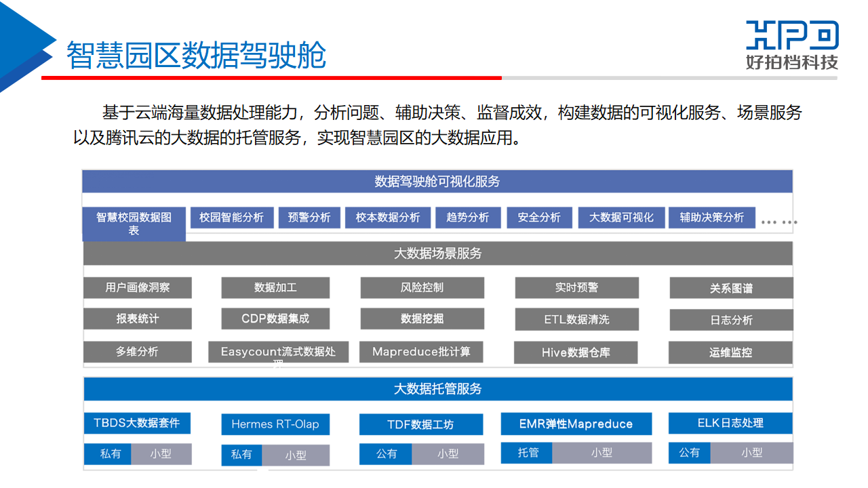The width and height of the screenshot is (868, 488).
Task: Click the 预警分析 box
Action: [309, 218]
